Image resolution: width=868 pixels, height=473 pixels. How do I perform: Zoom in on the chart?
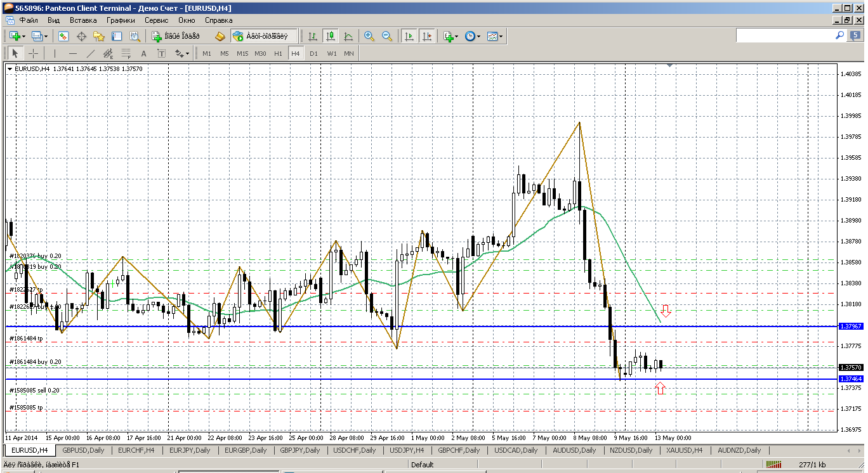click(369, 36)
